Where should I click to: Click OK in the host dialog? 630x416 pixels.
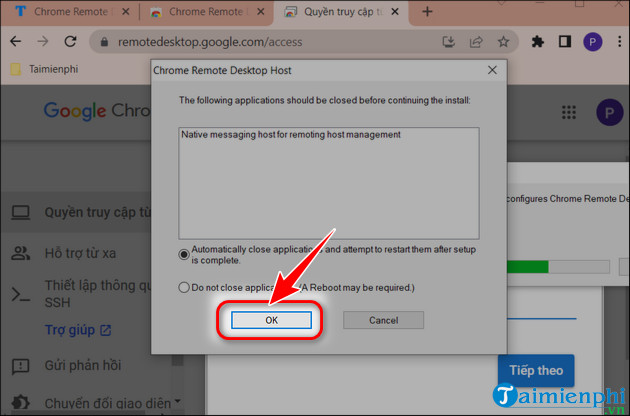pos(271,320)
